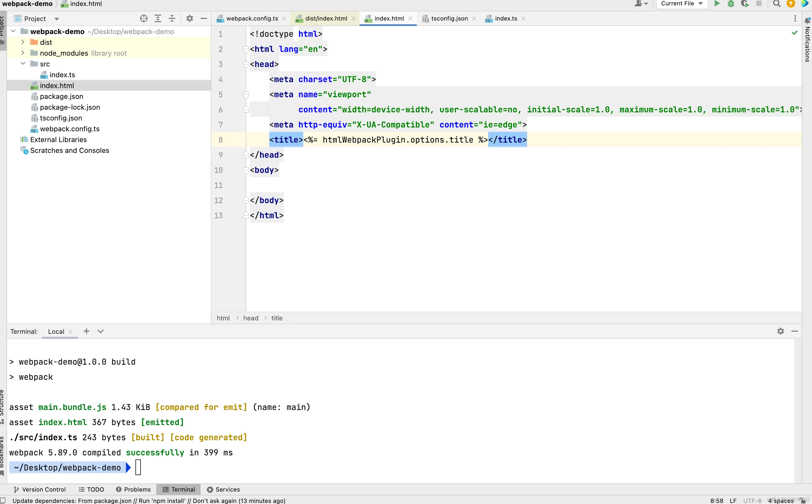Expand the dist folder
The width and height of the screenshot is (812, 504).
(x=23, y=42)
